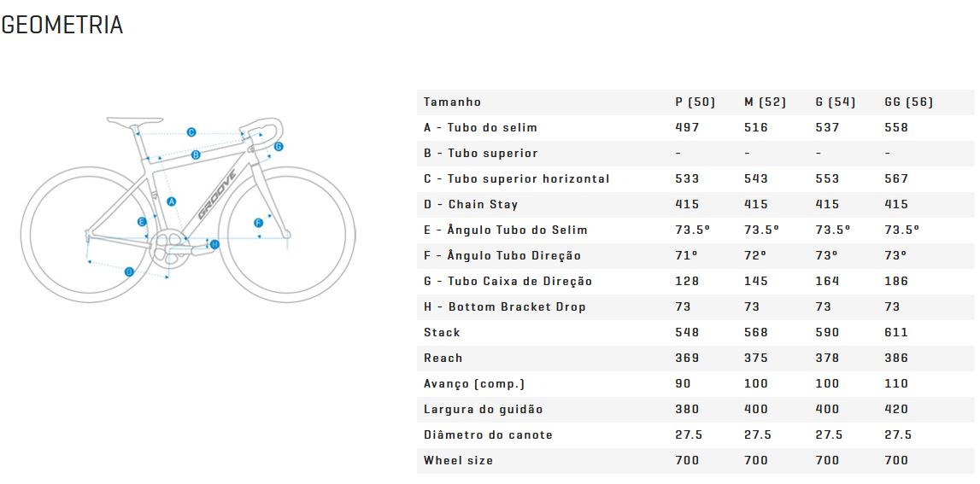
Task: Select the P (50) size column header
Action: coord(695,102)
